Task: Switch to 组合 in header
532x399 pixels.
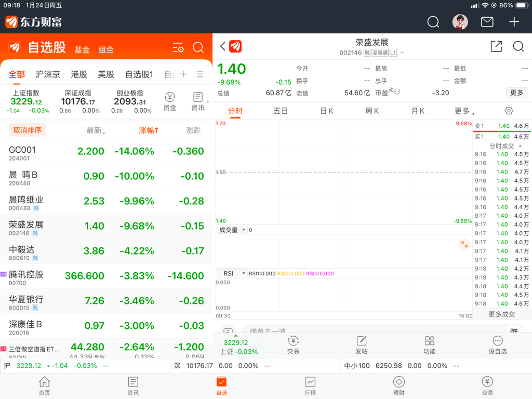Action: point(106,50)
